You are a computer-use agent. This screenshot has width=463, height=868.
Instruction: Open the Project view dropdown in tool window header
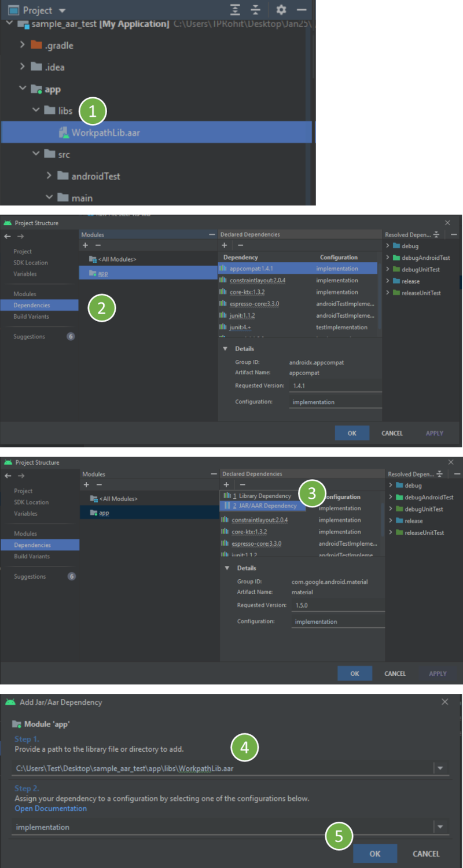coord(63,10)
